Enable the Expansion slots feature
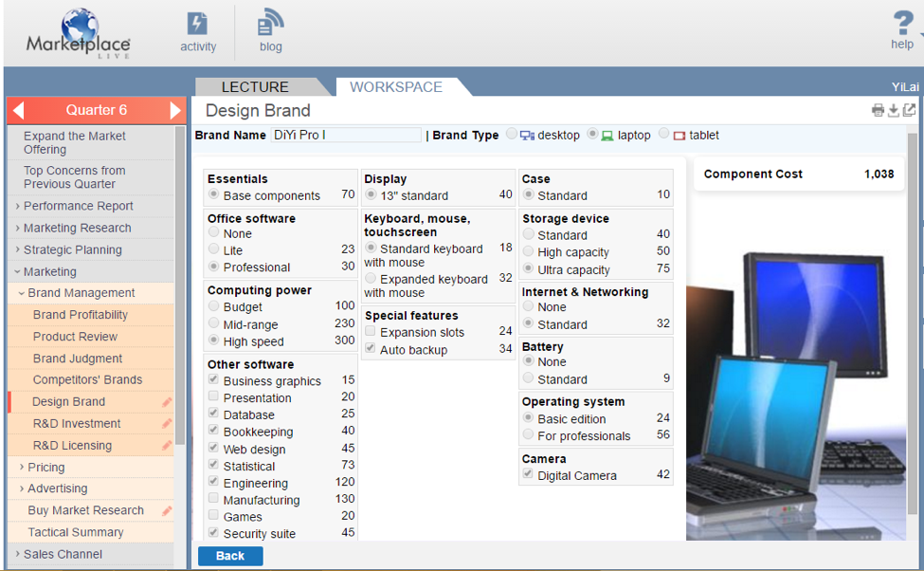The height and width of the screenshot is (571, 924). pos(371,332)
